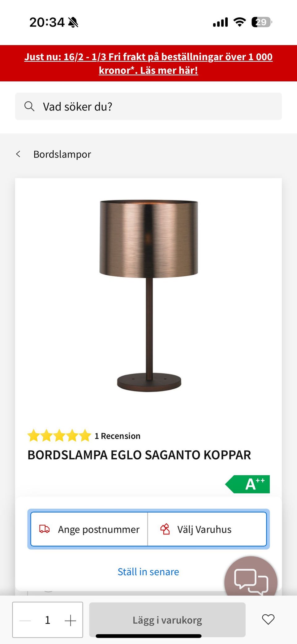The height and width of the screenshot is (644, 297).
Task: Open the free shipping promo banner link
Action: click(x=148, y=63)
